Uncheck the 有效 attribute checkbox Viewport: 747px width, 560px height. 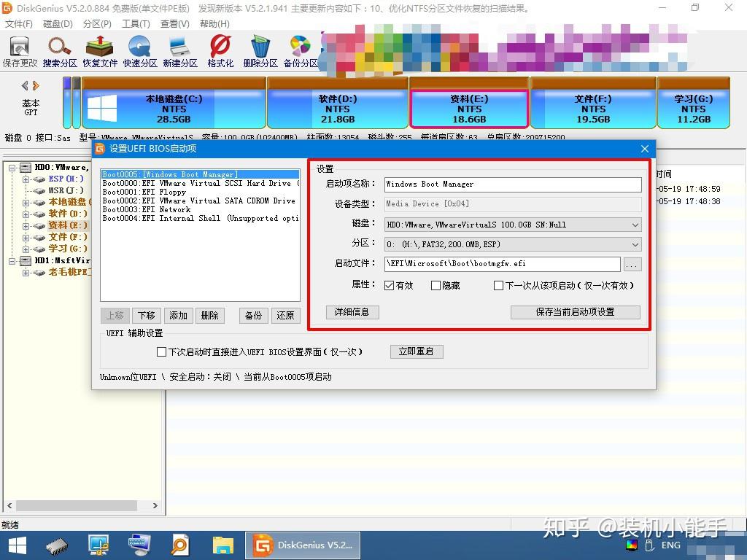click(x=390, y=285)
